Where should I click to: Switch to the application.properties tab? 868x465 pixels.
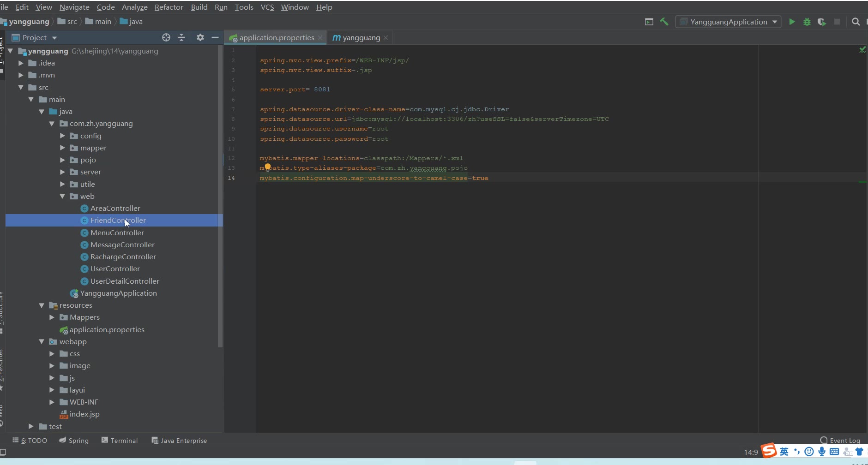point(276,38)
